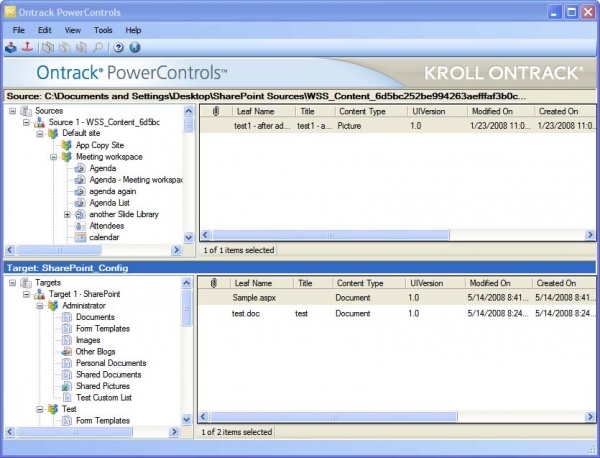Collapse Source 1 - WSS_Content node
This screenshot has width=600, height=458.
26,122
